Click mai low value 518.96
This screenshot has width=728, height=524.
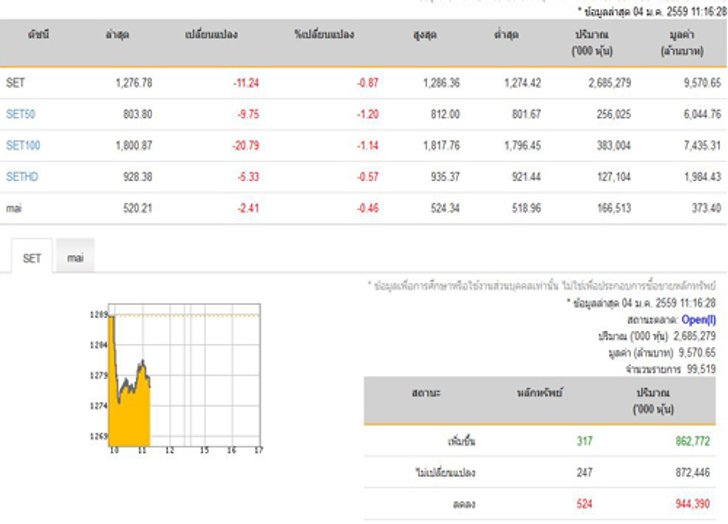coord(526,208)
